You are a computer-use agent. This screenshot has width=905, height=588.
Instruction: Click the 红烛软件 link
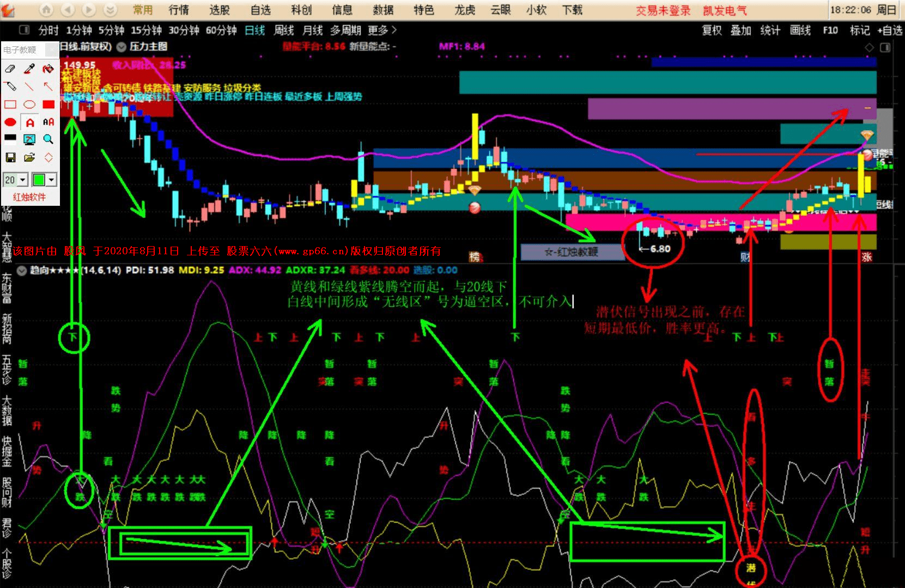(x=29, y=197)
